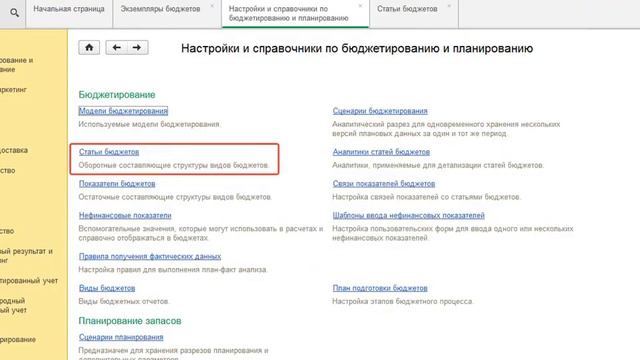
Task: Open Сценарии бюджетирования link
Action: pos(380,111)
